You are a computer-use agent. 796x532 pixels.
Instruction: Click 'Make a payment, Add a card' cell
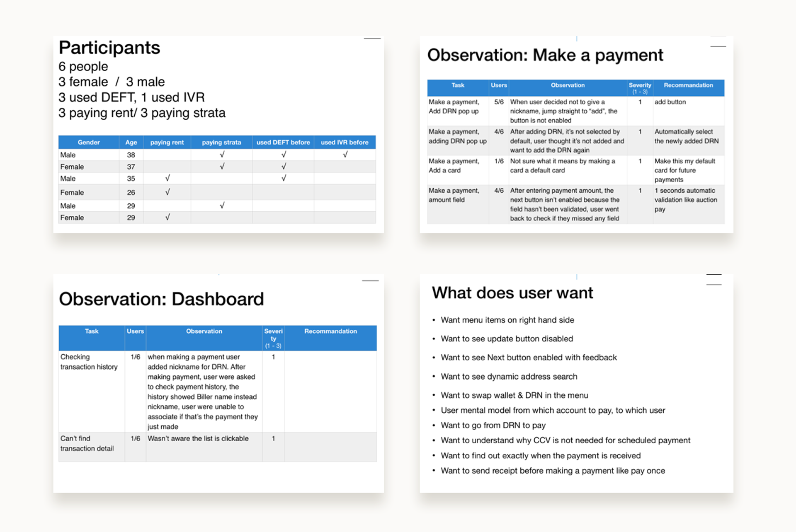tap(458, 170)
